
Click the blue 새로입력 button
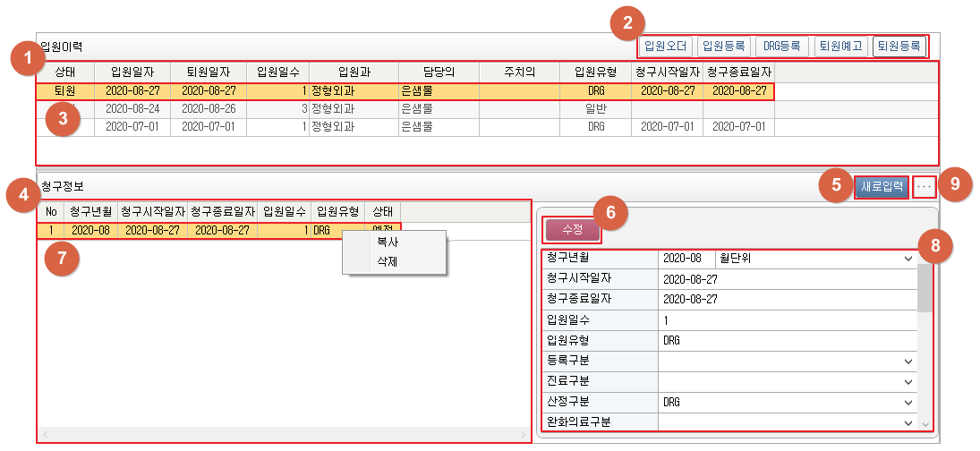[x=881, y=186]
